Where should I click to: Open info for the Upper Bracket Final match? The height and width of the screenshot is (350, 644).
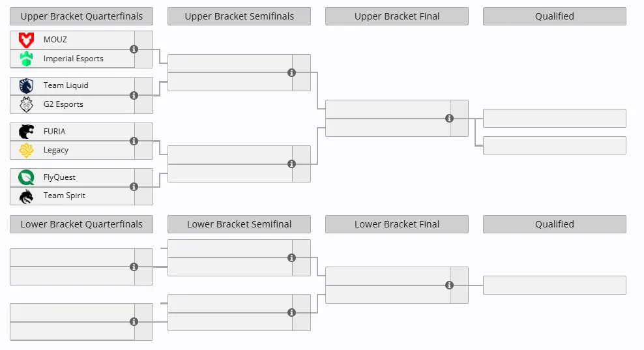click(x=449, y=119)
